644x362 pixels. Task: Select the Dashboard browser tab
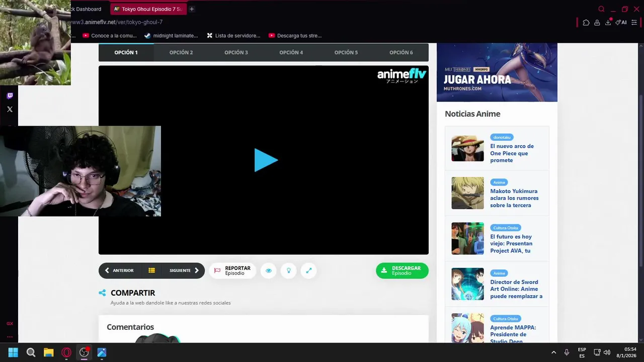(89, 9)
